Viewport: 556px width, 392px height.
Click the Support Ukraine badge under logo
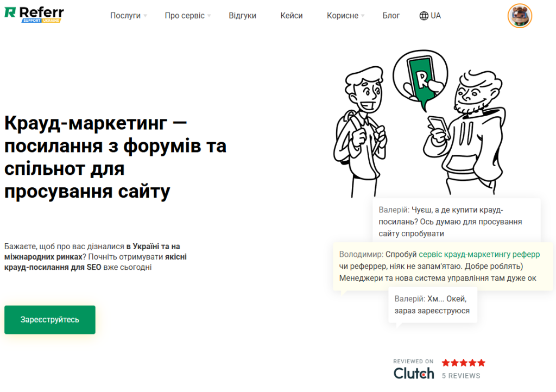[x=41, y=21]
